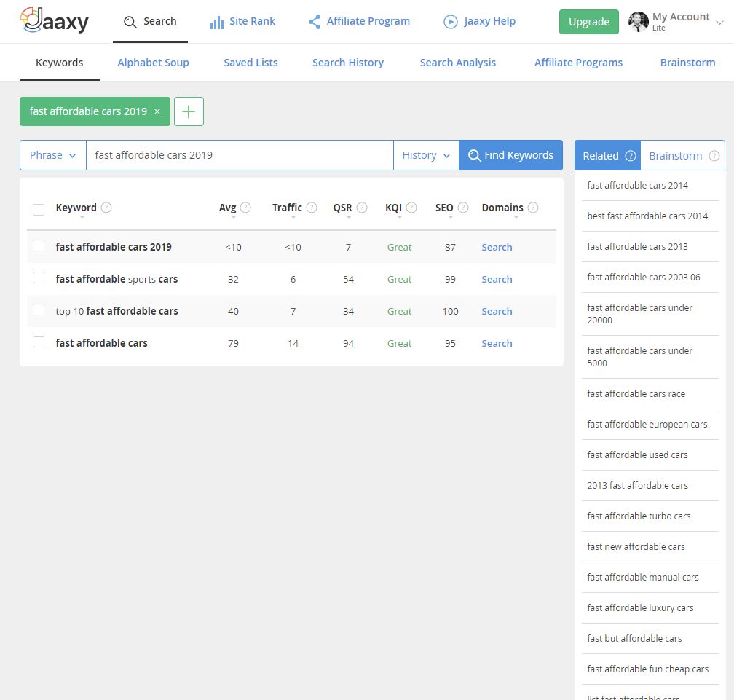Toggle the select-all keywords checkbox

pos(39,209)
